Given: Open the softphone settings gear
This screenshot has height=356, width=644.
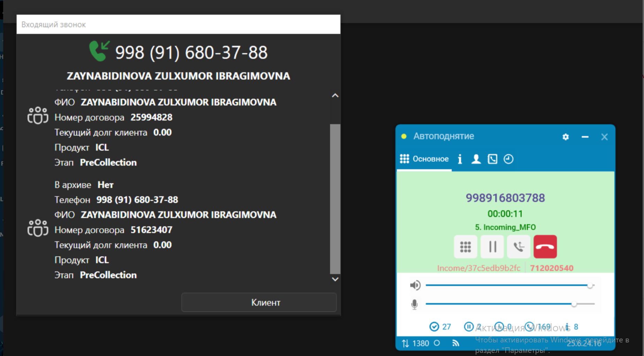Looking at the screenshot, I should 566,137.
